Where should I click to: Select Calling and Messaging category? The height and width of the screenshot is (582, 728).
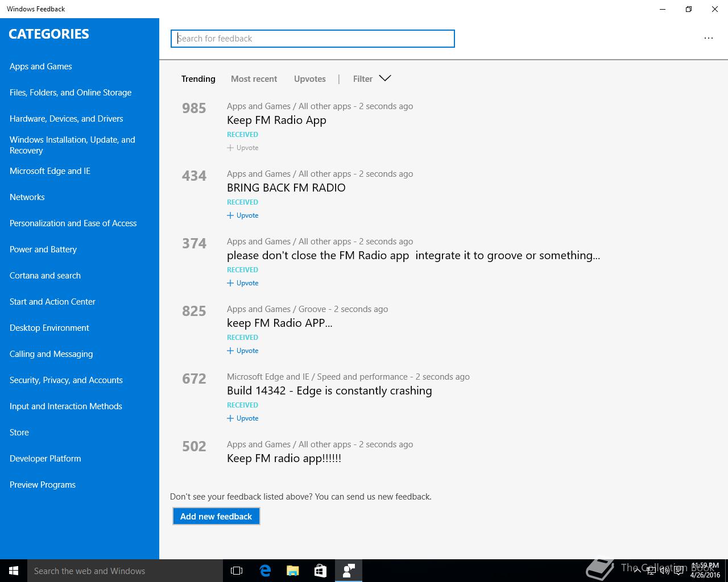(51, 354)
